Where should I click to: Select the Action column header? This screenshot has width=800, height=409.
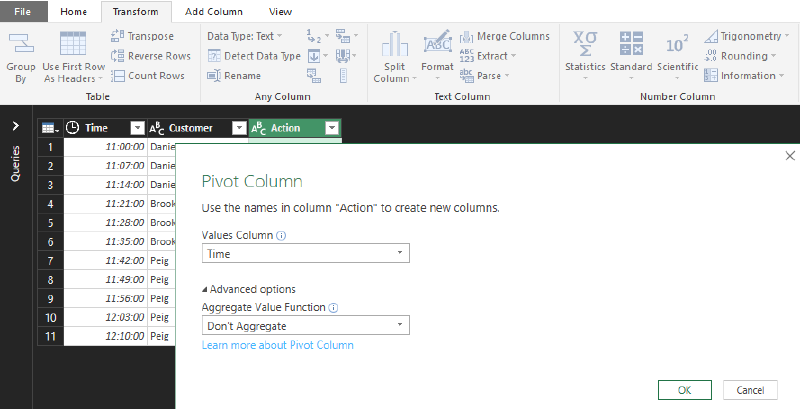(294, 128)
